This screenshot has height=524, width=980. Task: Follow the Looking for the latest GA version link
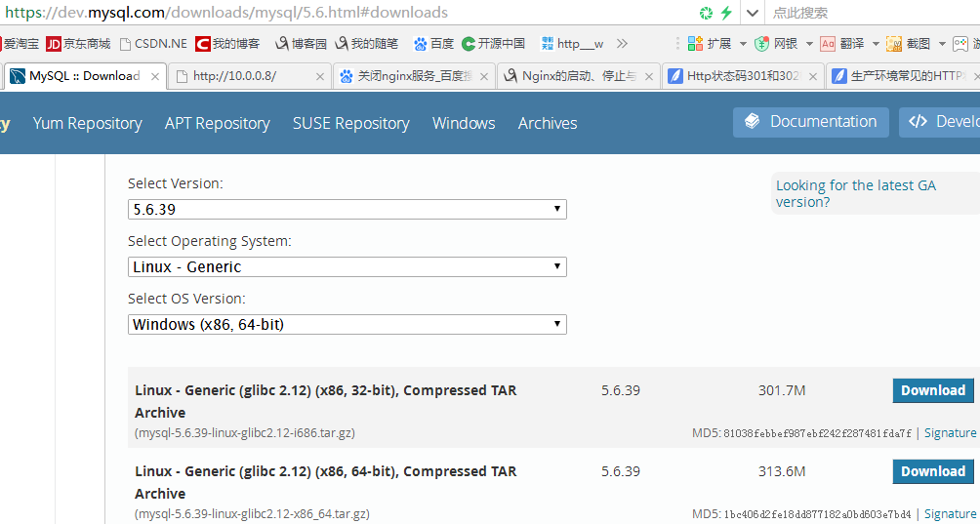(856, 193)
